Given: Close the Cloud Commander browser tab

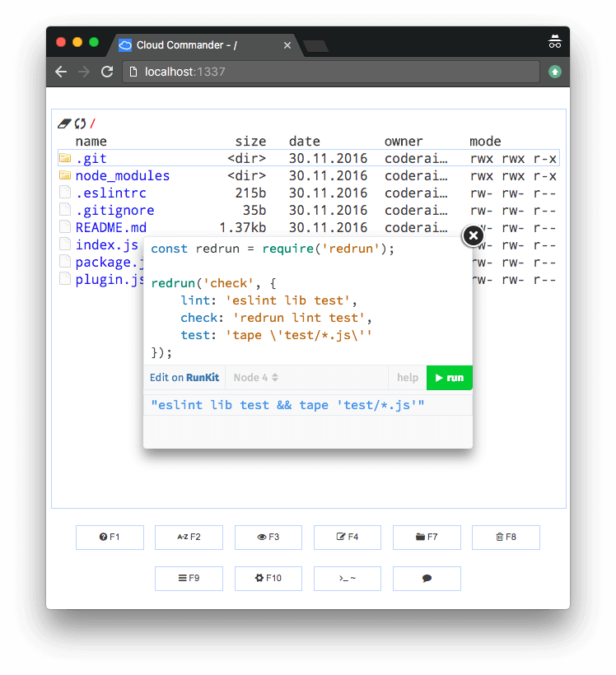Looking at the screenshot, I should click(x=287, y=45).
